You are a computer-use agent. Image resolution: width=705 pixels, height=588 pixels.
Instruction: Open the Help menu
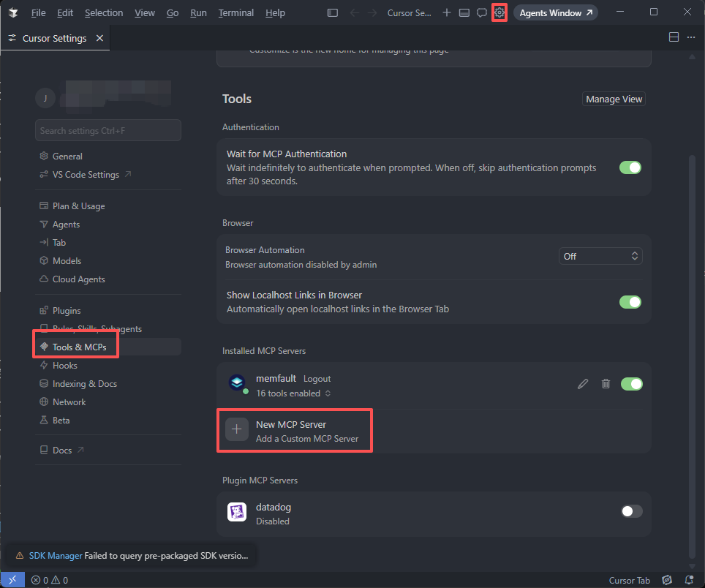(x=275, y=12)
